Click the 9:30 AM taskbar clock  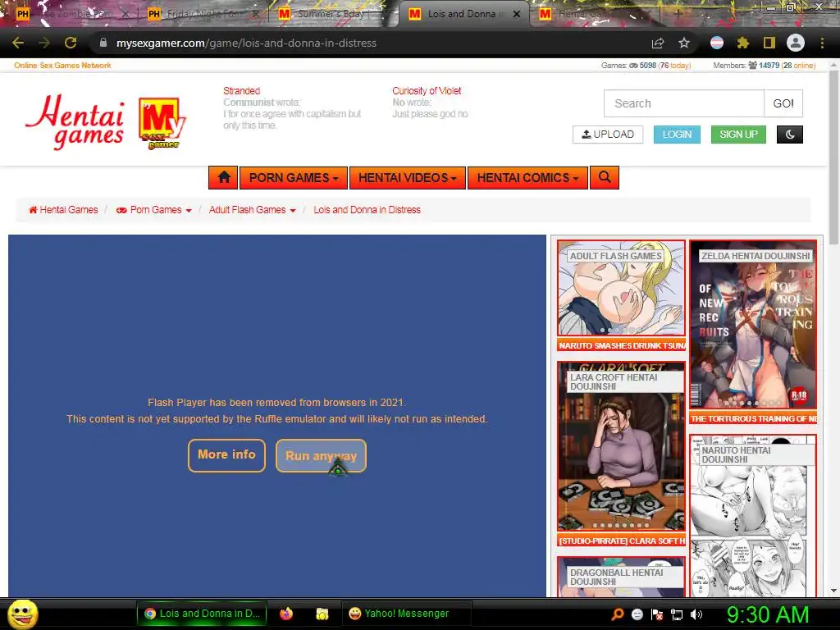tap(768, 614)
